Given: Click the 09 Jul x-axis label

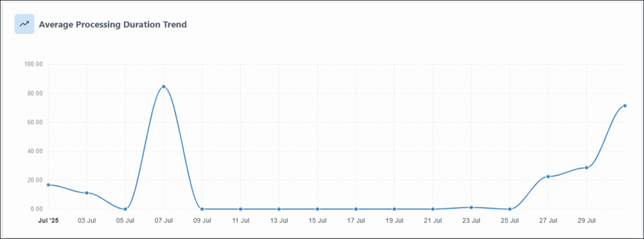Looking at the screenshot, I should (202, 221).
